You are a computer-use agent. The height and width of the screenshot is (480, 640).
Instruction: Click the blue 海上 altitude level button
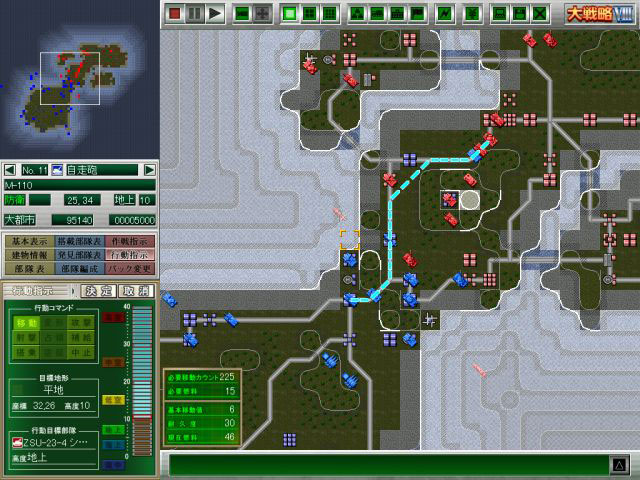point(113,445)
